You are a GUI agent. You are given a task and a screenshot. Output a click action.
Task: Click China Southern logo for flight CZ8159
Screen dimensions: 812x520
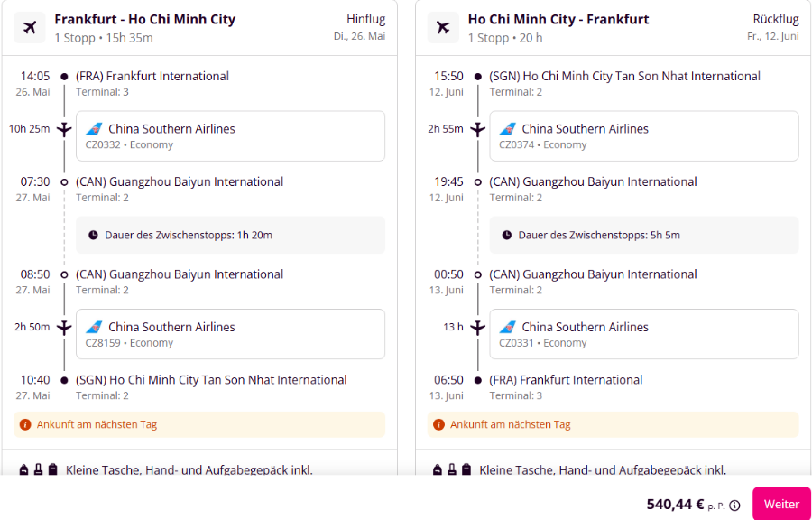coord(94,328)
